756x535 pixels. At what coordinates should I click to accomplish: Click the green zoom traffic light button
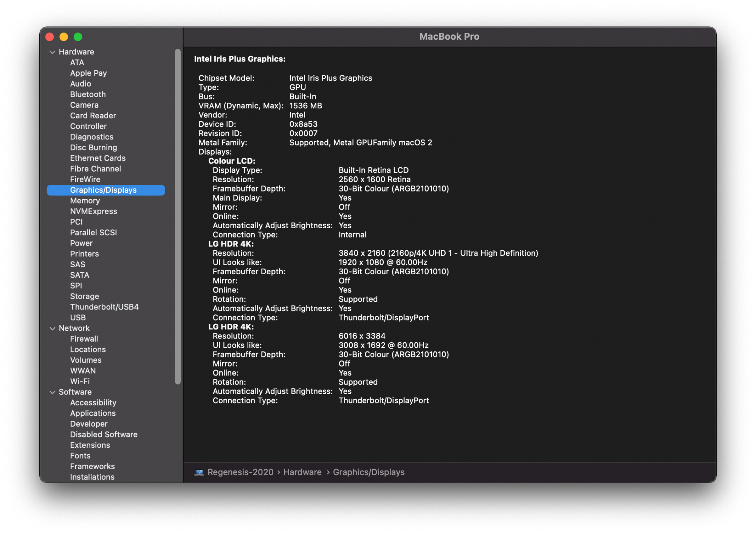(78, 37)
